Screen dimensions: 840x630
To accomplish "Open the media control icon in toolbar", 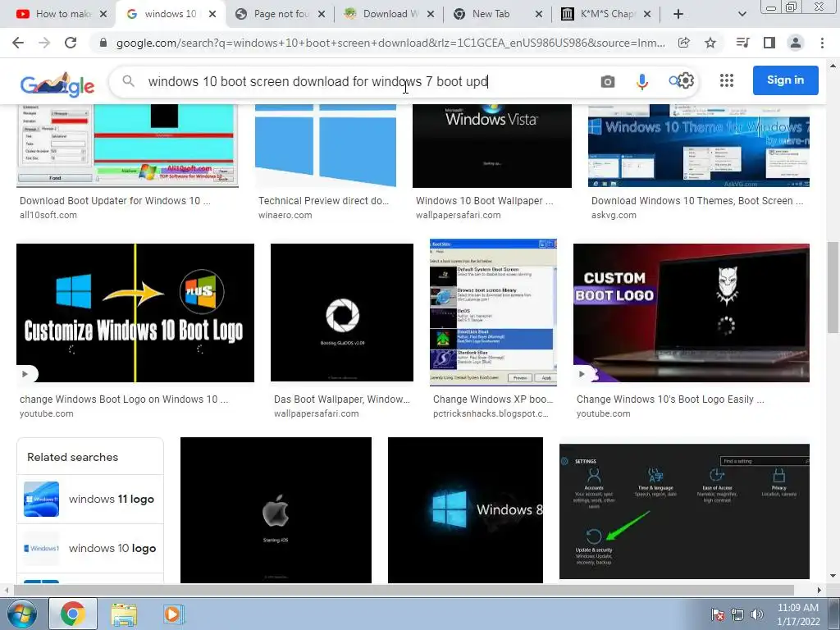I will pyautogui.click(x=743, y=43).
